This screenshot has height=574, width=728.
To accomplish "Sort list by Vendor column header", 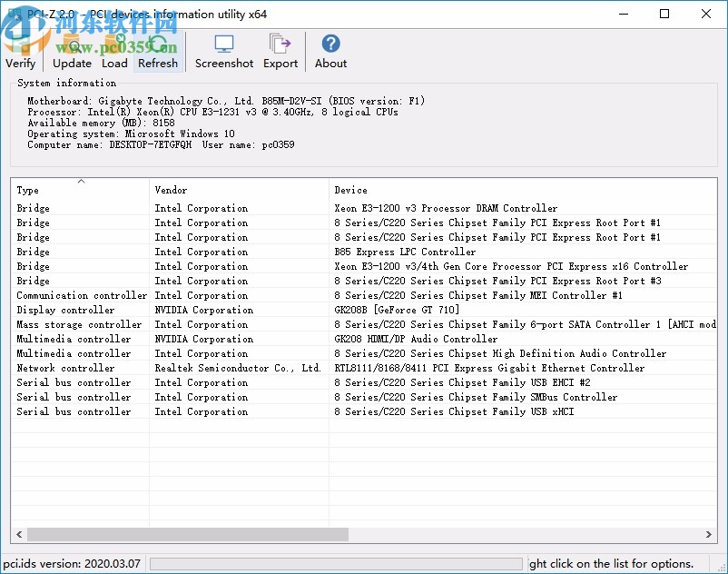I will click(239, 190).
